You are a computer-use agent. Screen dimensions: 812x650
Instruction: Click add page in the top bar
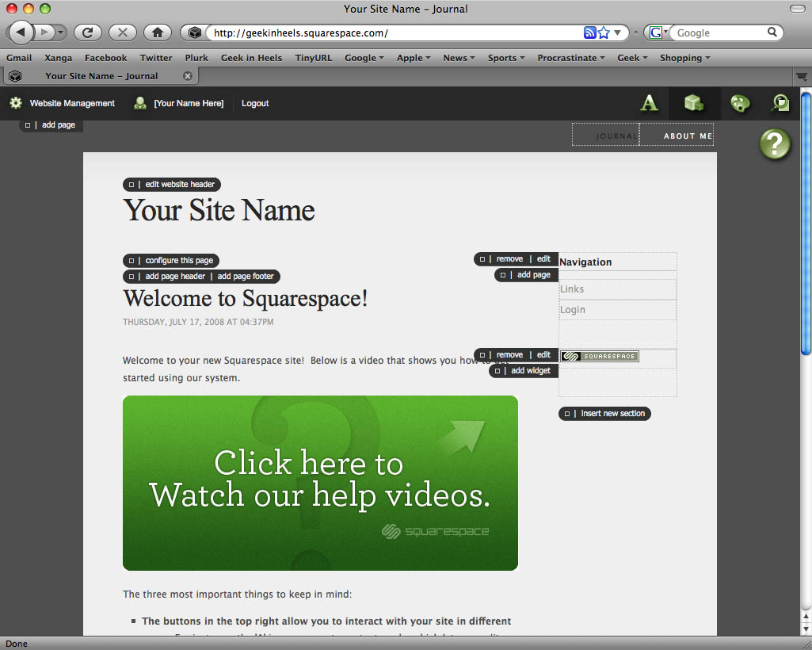pos(58,125)
